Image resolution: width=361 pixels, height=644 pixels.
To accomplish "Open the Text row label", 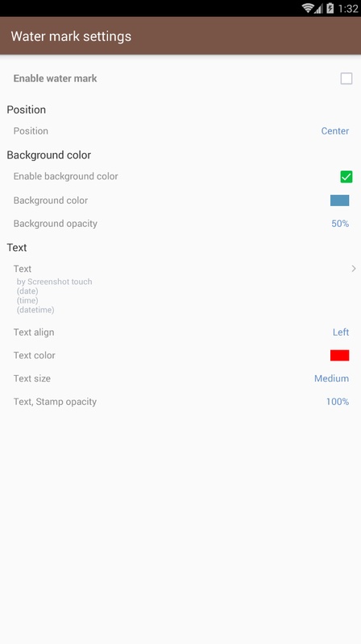I will [23, 269].
